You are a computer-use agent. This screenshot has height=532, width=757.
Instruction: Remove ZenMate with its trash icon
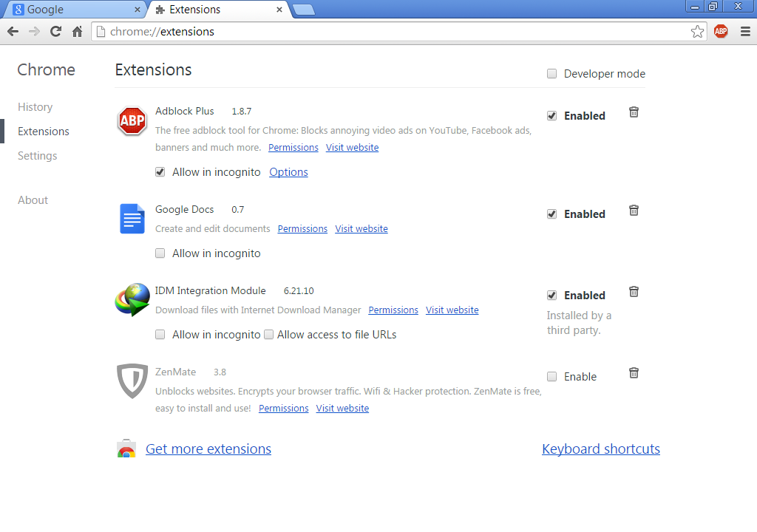point(634,373)
